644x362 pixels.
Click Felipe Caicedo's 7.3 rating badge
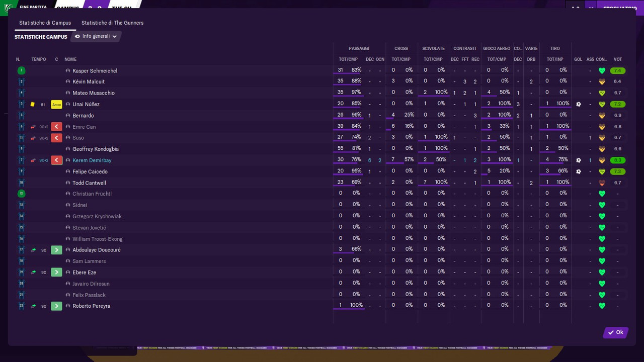(x=618, y=172)
